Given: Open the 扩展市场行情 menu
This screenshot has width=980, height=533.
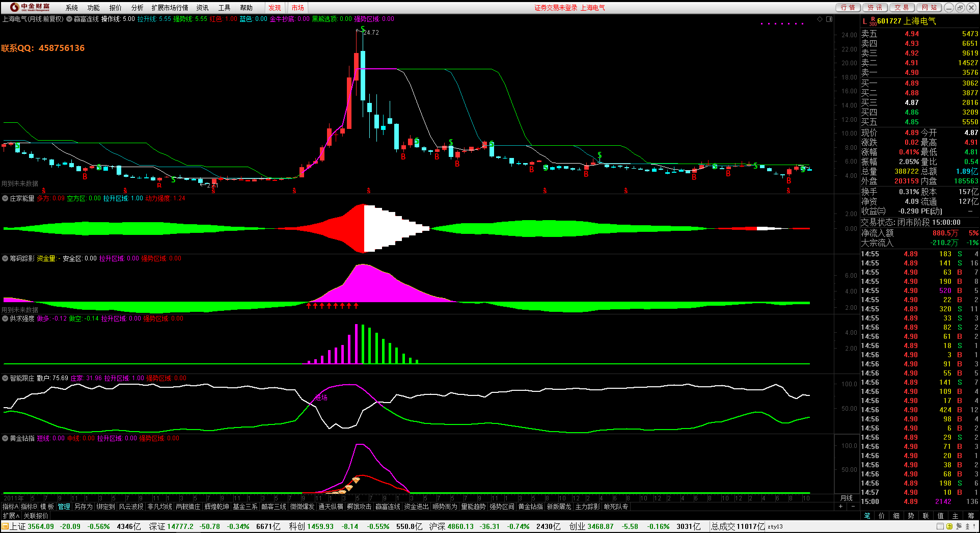Looking at the screenshot, I should (170, 8).
